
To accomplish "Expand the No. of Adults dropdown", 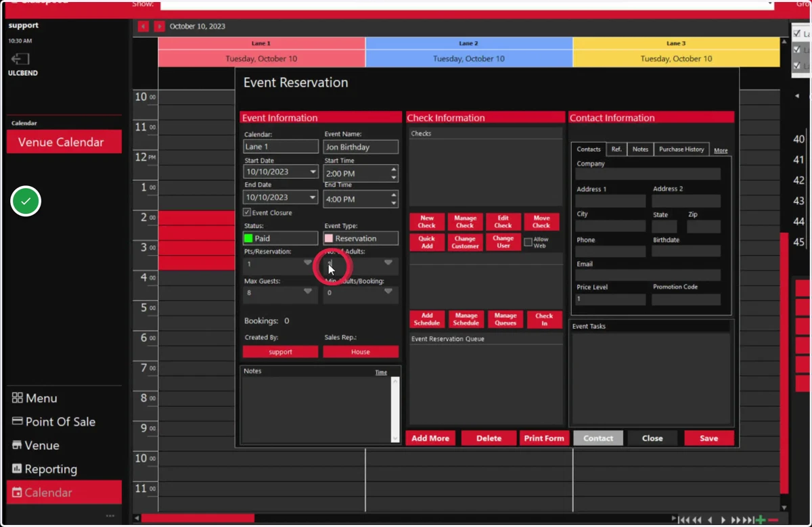I will click(388, 262).
